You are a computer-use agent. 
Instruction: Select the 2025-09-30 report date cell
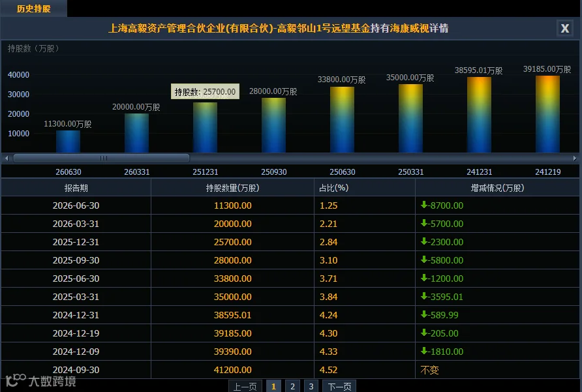coord(76,260)
